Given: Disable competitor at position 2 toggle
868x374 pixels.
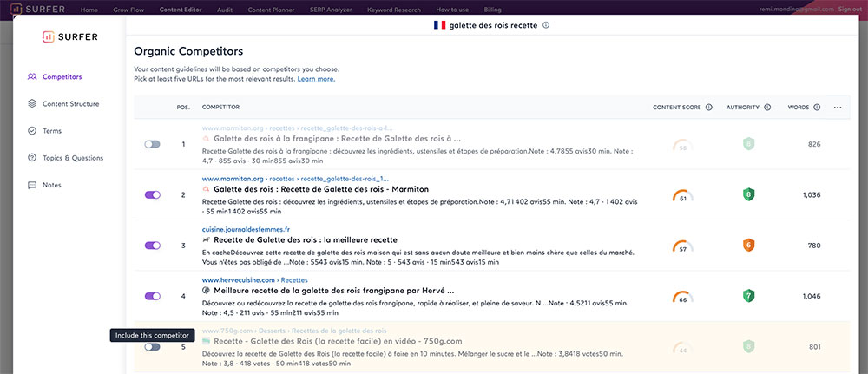Looking at the screenshot, I should (152, 194).
